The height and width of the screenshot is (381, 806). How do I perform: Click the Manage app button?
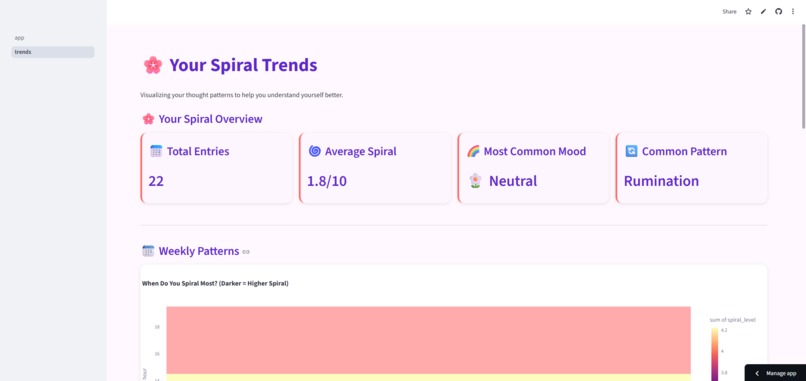[775, 373]
